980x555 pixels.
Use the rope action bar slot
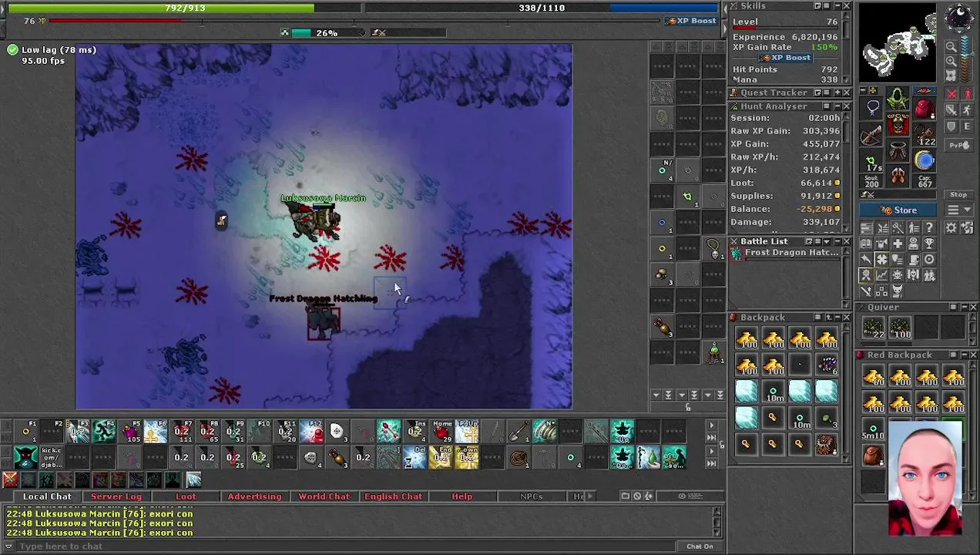click(x=518, y=457)
